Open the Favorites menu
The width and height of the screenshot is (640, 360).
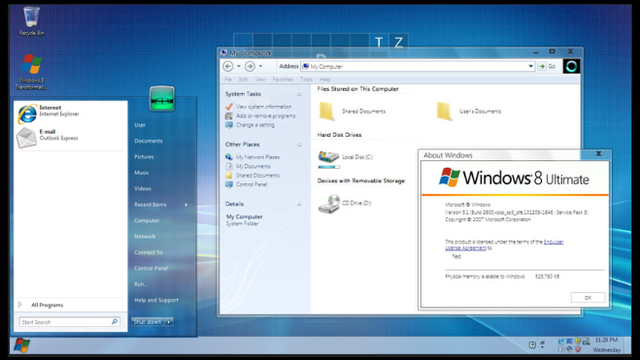point(282,79)
